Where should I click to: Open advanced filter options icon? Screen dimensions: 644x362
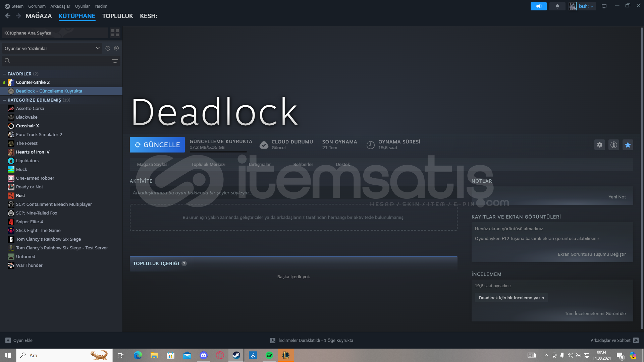(115, 61)
